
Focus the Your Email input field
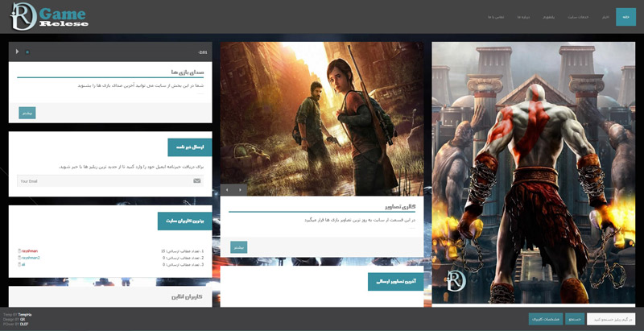click(x=110, y=181)
